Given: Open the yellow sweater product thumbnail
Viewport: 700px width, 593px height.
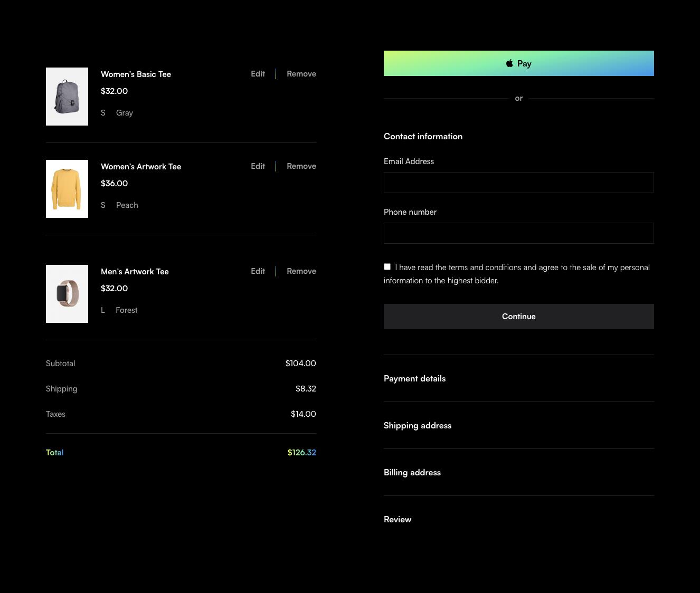Looking at the screenshot, I should pos(67,189).
